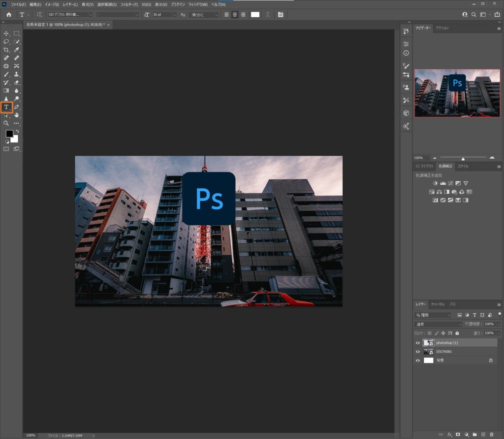Hide the photoshop (1) layer

[418, 343]
